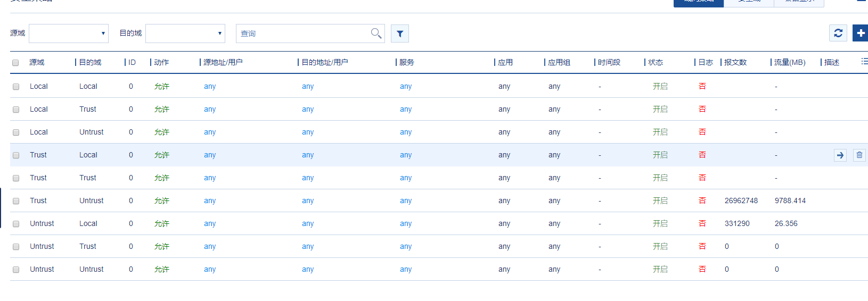Click source address any in Local-Trust row

click(x=210, y=109)
